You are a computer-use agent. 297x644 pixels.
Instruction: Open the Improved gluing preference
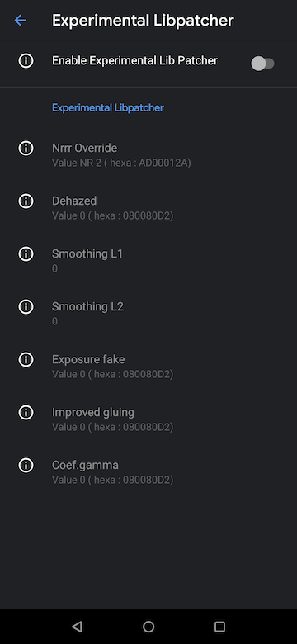click(x=148, y=419)
